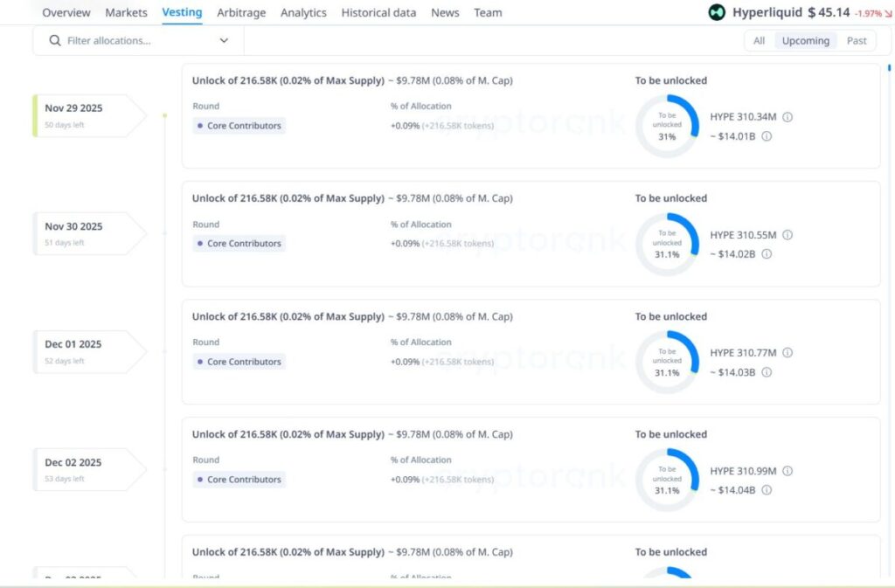Click info icon next to HYPE 310.55M
Image resolution: width=895 pixels, height=588 pixels.
click(x=787, y=235)
